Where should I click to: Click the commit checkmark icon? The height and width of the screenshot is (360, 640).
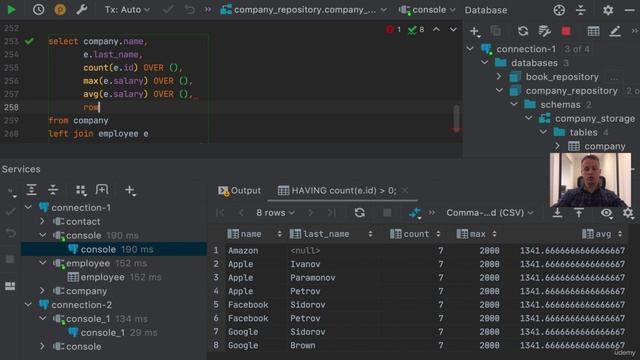(168, 9)
